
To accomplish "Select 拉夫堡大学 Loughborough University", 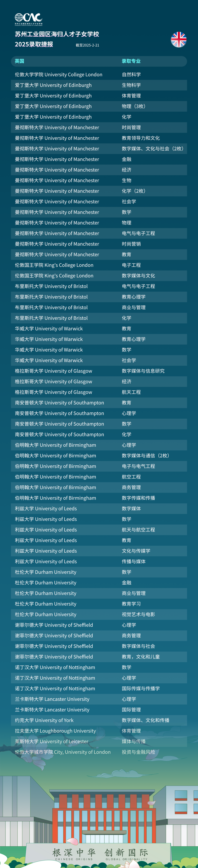I will (55, 731).
